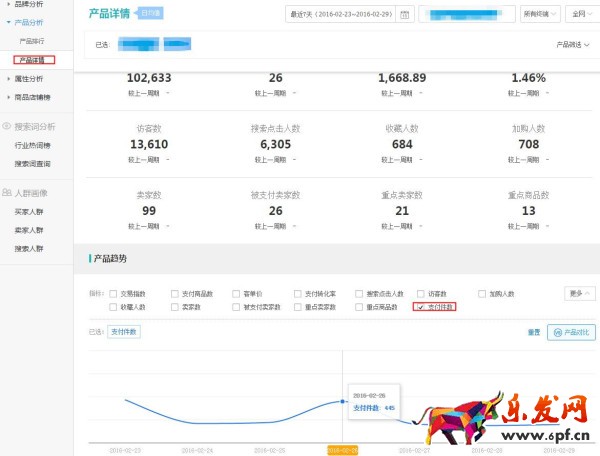This screenshot has width=600, height=456.
Task: Click the eye icon beside 搜索词分析
Action: pos(7,126)
